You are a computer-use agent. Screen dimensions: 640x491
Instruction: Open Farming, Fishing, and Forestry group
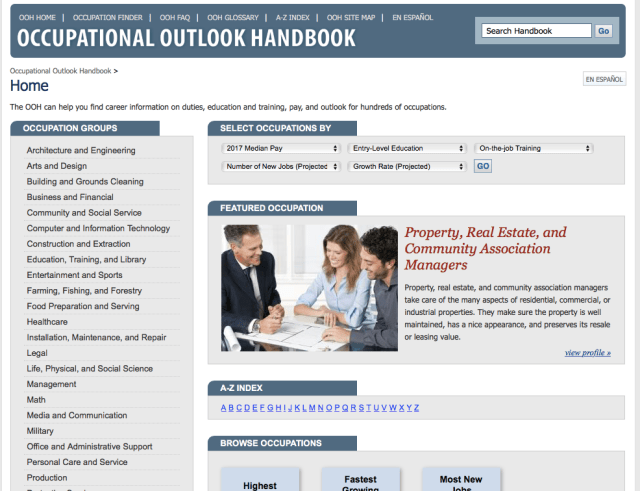pos(84,291)
